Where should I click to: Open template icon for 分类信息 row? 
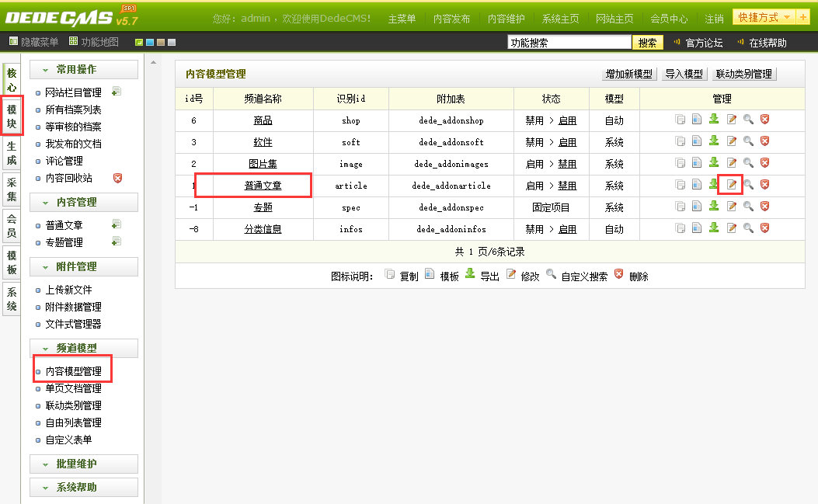697,228
